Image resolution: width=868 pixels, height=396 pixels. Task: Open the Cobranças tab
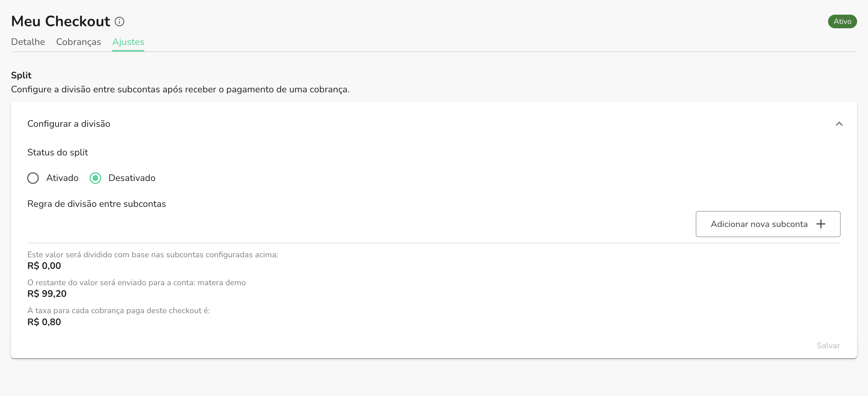(78, 42)
